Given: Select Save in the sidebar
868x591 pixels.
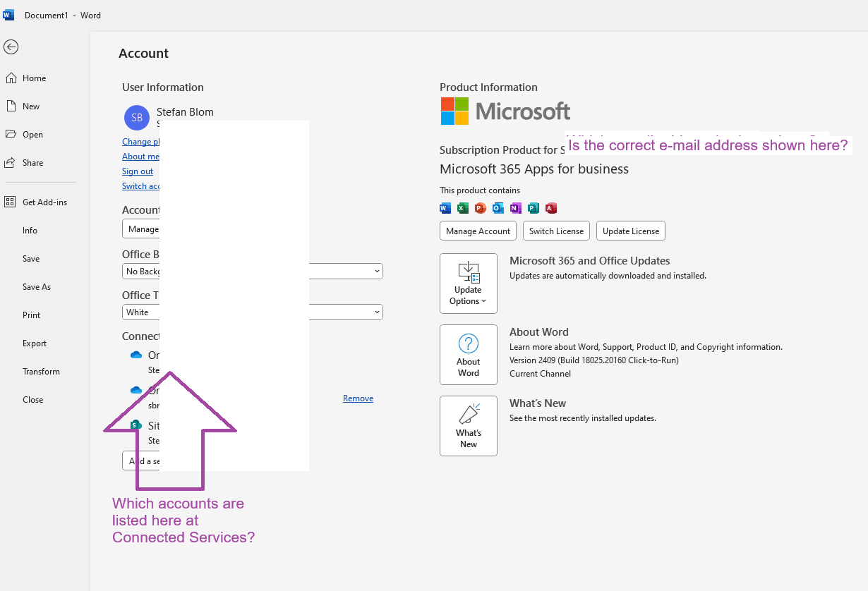Looking at the screenshot, I should click(x=31, y=259).
